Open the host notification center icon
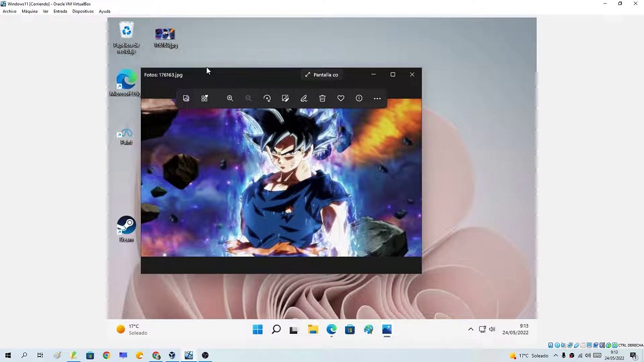 point(633,355)
